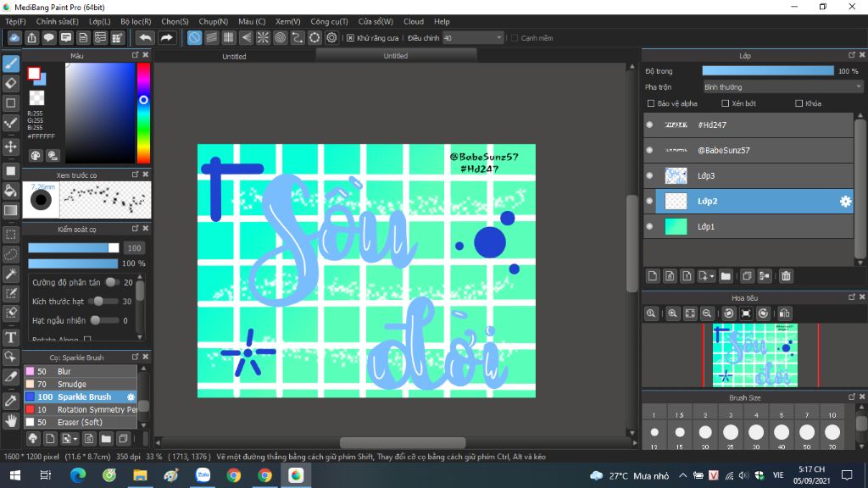
Task: Click the rainbow hue slider bar
Action: 143,113
